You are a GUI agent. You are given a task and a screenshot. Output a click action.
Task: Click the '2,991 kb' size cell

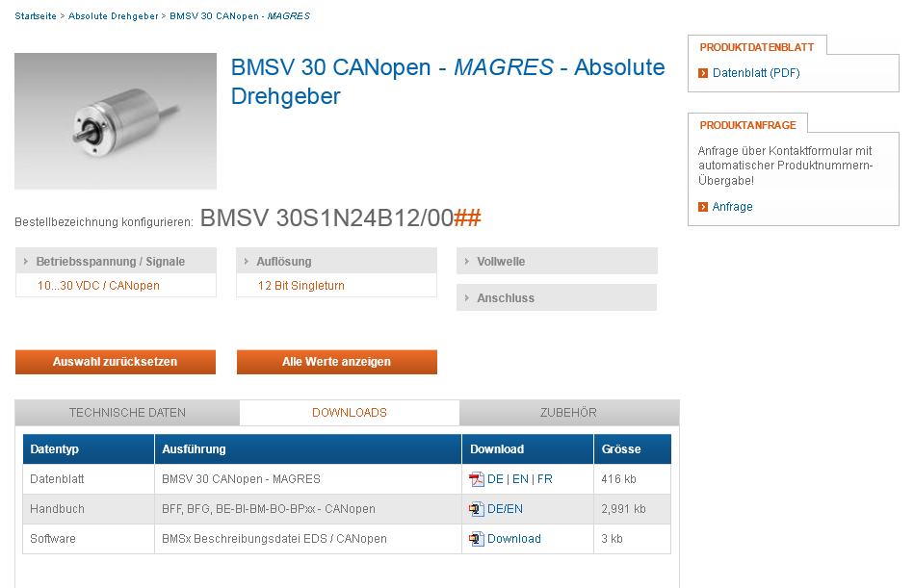[x=633, y=509]
